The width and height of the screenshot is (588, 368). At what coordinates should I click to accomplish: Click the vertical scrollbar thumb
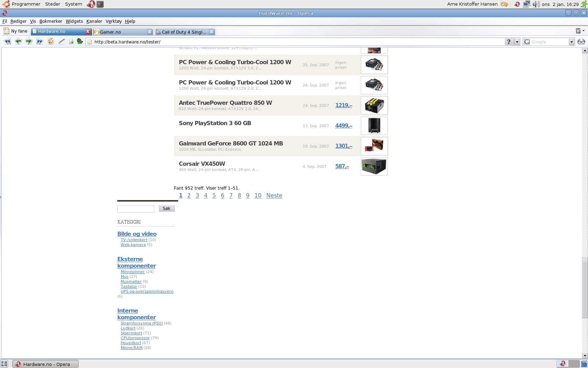tap(584, 287)
